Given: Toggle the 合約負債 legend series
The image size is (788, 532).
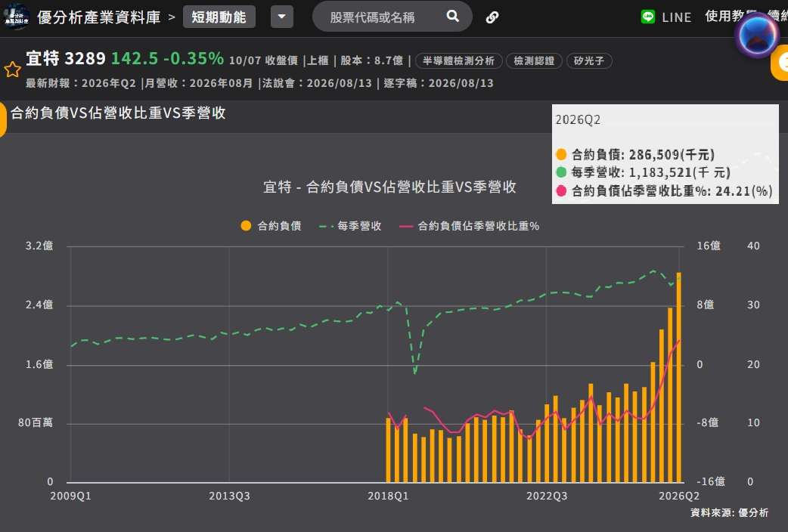Looking at the screenshot, I should [x=271, y=226].
